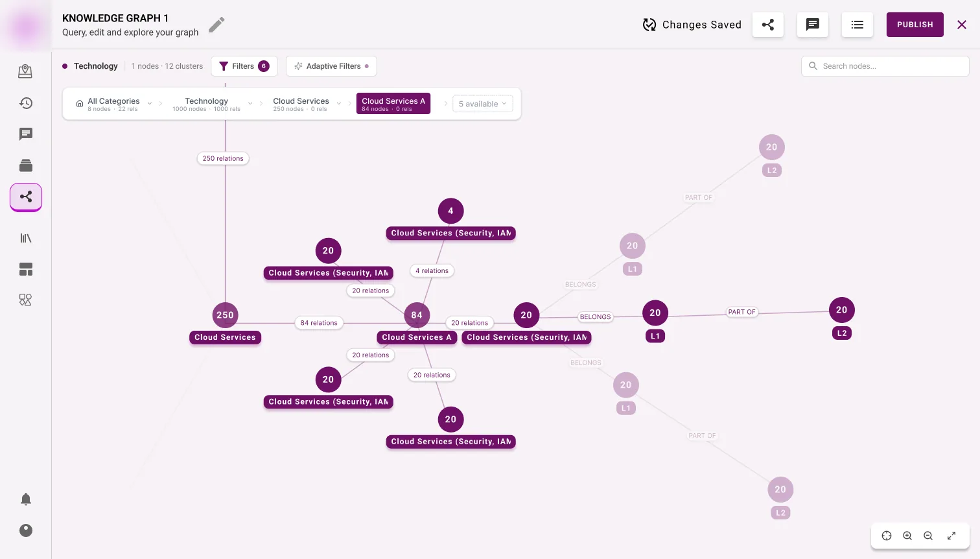This screenshot has height=559, width=980.
Task: Expand the graph to fullscreen
Action: [x=951, y=536]
